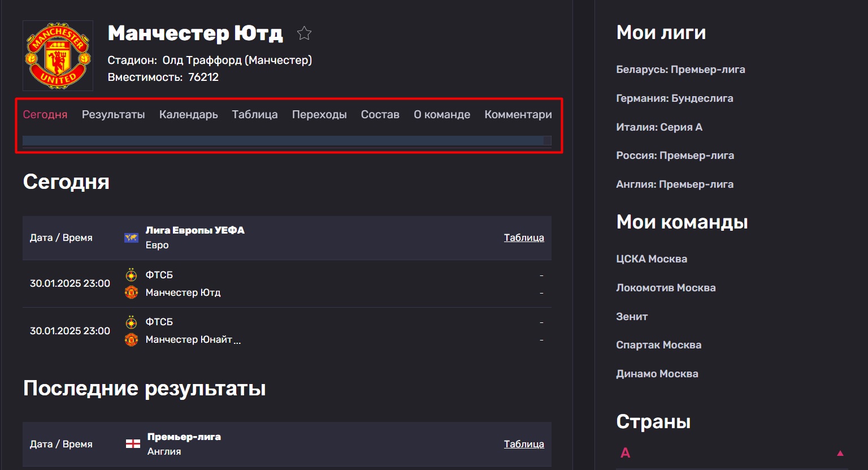Click the Евро label under Лига Европы УЕФА
This screenshot has width=868, height=470.
point(157,245)
